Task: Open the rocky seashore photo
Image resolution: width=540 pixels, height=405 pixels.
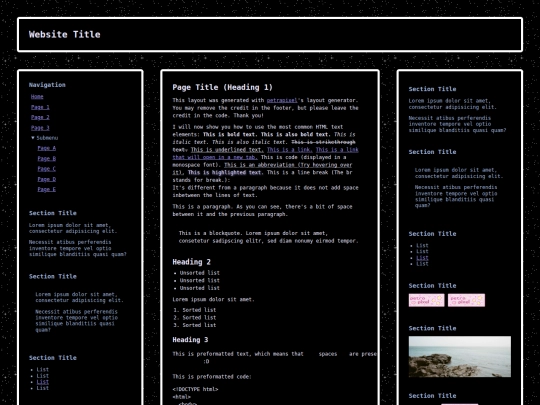Action: click(460, 356)
